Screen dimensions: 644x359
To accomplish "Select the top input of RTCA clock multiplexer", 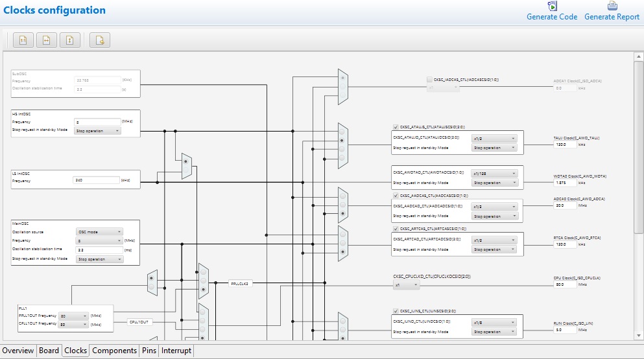I will click(342, 235).
